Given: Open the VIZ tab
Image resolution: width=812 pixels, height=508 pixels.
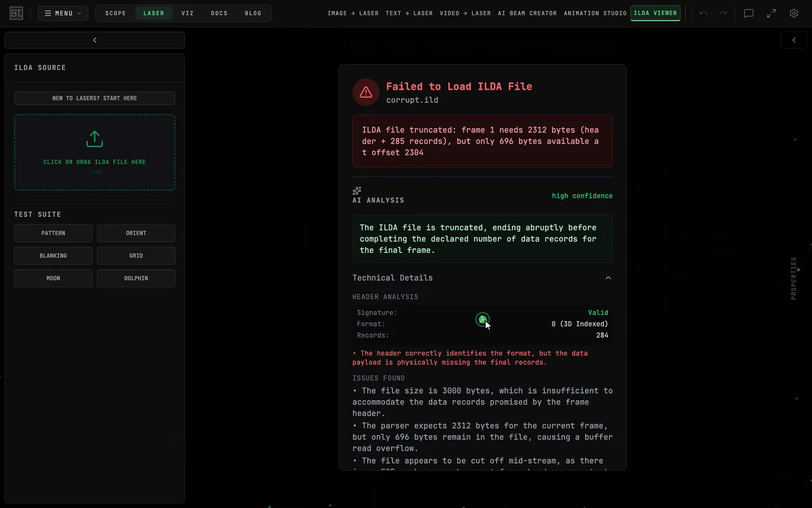Looking at the screenshot, I should click(x=188, y=13).
